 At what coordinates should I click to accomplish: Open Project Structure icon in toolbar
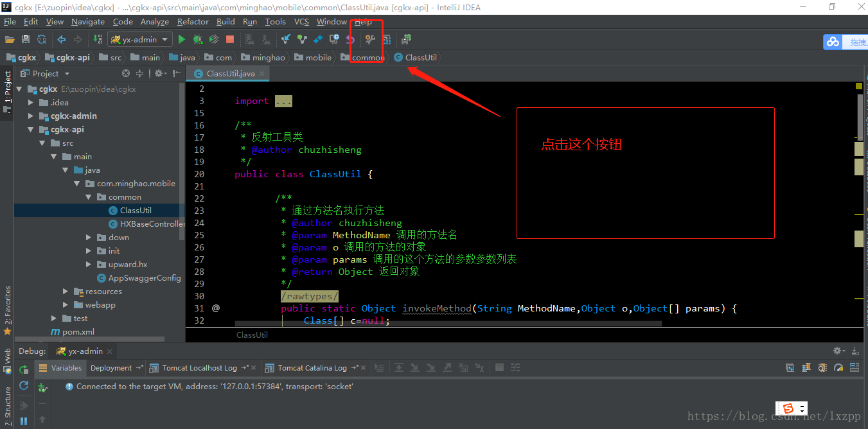point(386,39)
